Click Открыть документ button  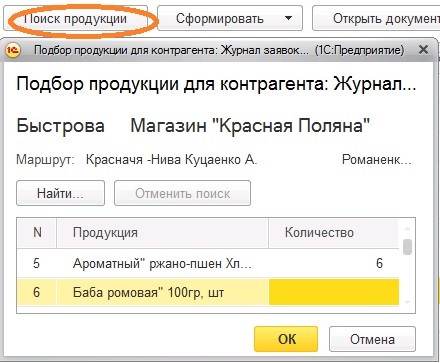(376, 19)
